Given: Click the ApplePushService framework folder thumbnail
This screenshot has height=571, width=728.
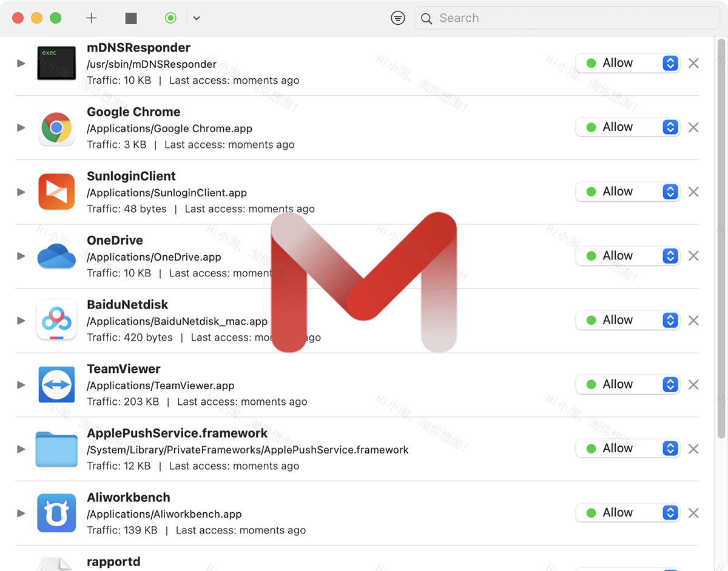Looking at the screenshot, I should [56, 449].
